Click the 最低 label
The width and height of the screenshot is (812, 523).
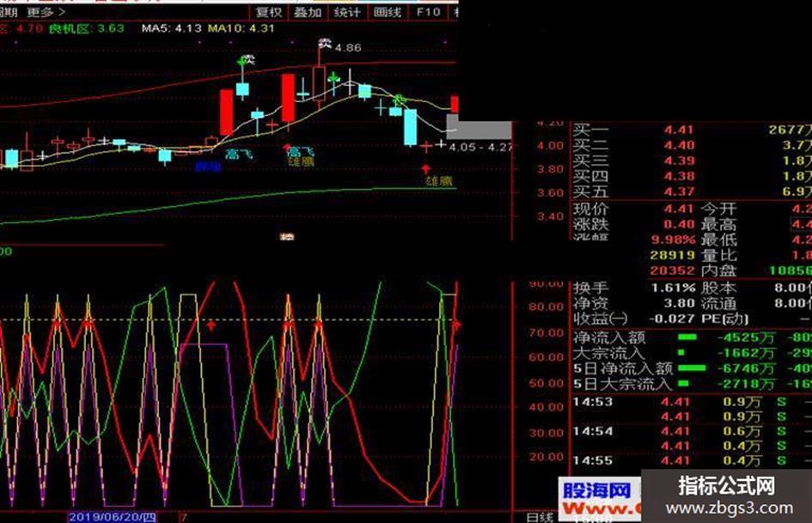coord(719,240)
